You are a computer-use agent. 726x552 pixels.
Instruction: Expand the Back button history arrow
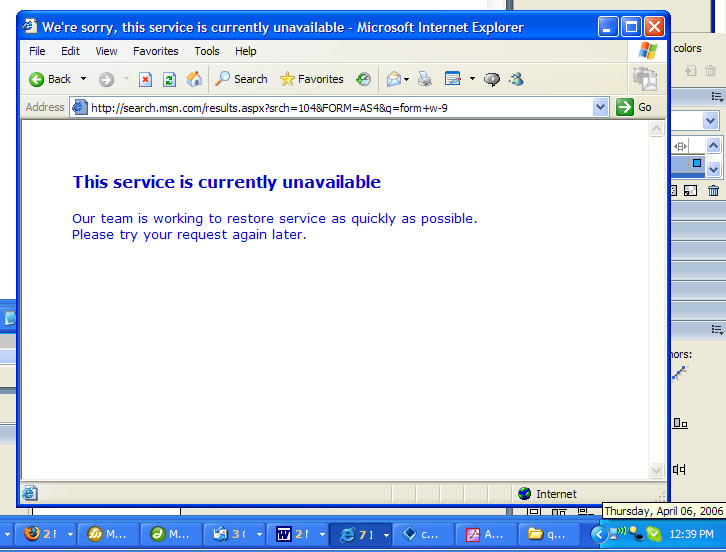[83, 79]
